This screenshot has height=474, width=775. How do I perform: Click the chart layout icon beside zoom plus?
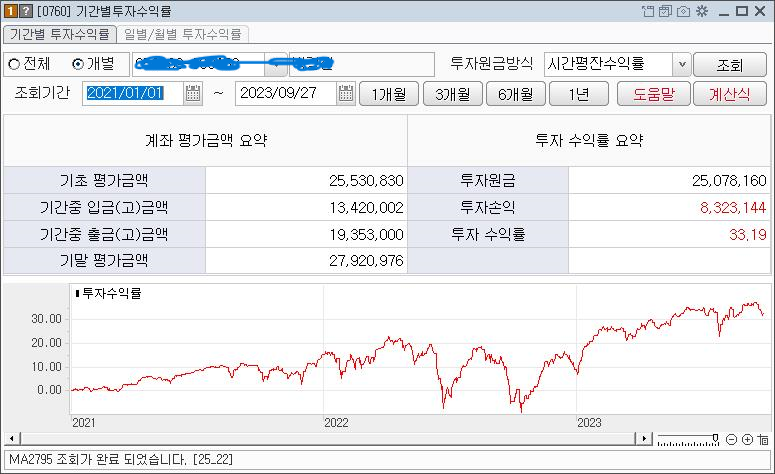(763, 439)
